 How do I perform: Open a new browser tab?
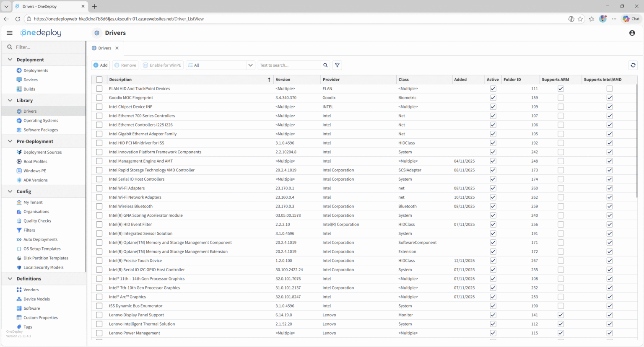[94, 6]
